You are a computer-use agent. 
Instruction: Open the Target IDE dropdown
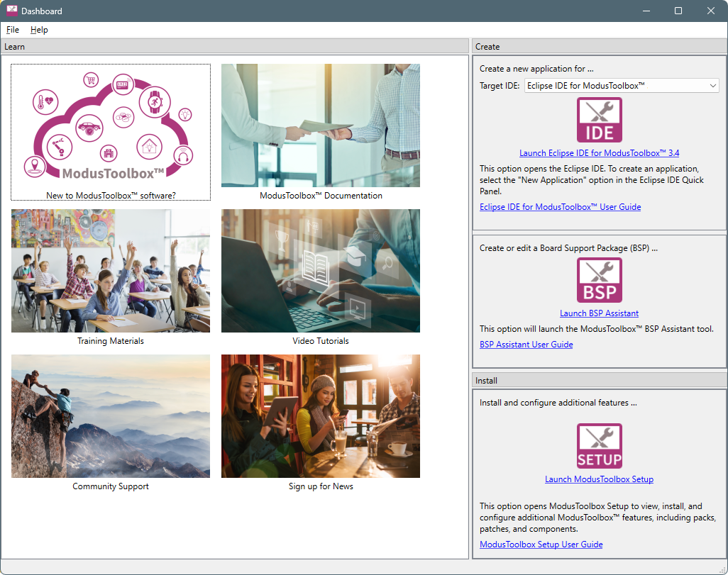(622, 86)
